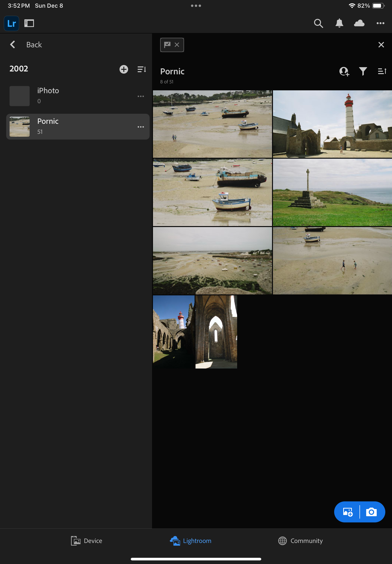Click the invite people share icon

pyautogui.click(x=344, y=71)
